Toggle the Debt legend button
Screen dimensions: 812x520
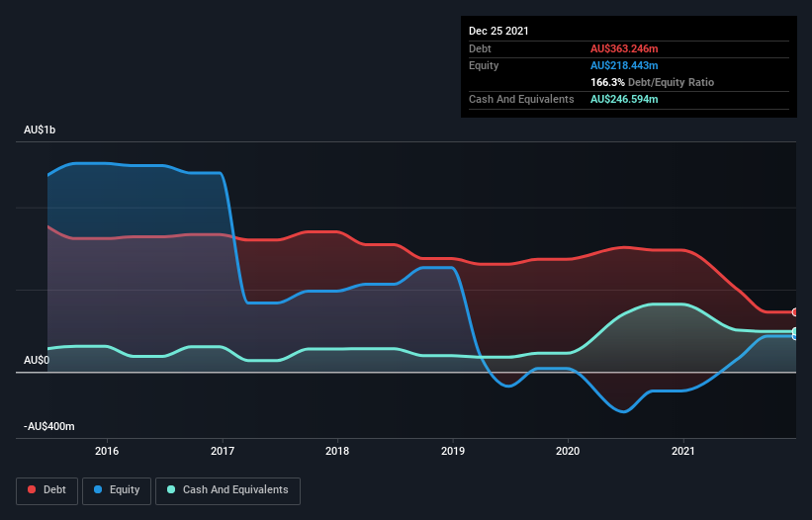coord(47,490)
